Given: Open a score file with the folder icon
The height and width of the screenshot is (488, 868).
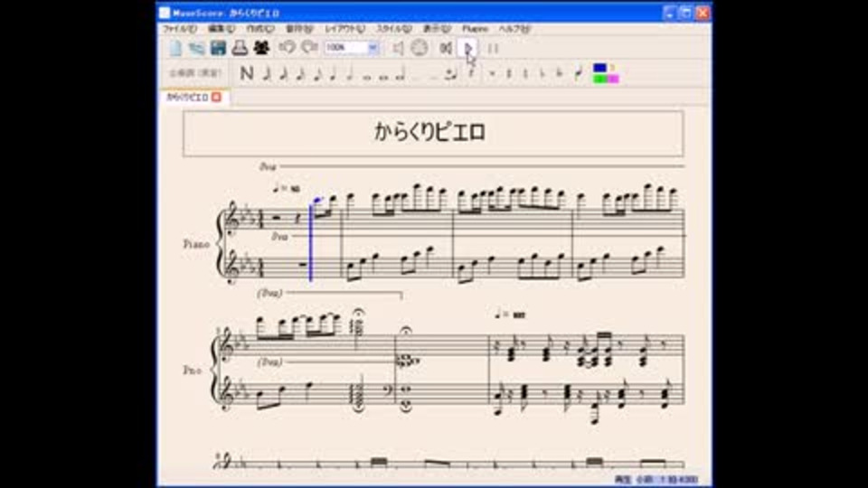Looking at the screenshot, I should [196, 48].
